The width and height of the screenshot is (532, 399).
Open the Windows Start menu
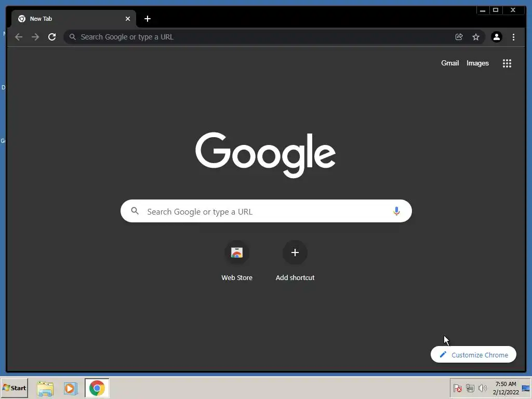[x=14, y=388]
